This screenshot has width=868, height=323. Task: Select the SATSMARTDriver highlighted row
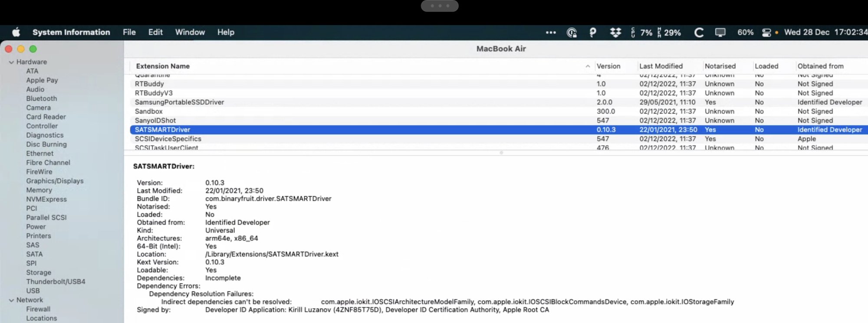coord(499,130)
